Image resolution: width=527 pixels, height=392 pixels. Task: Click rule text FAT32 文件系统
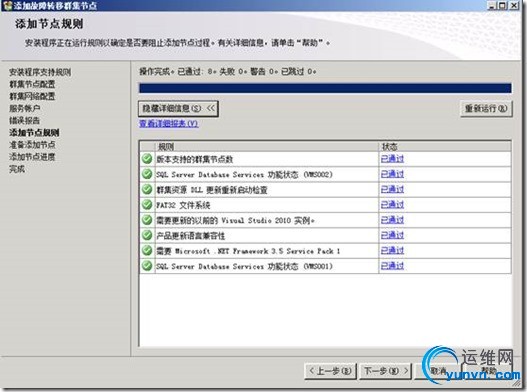183,205
